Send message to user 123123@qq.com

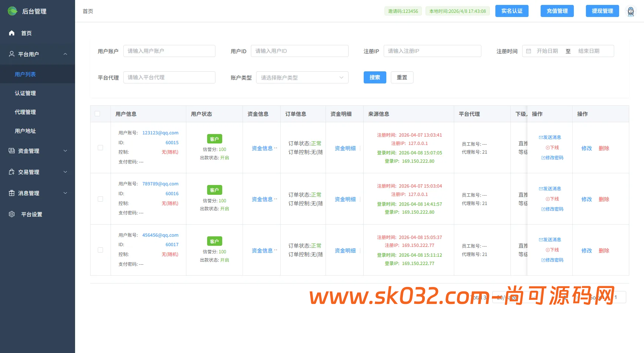point(550,137)
